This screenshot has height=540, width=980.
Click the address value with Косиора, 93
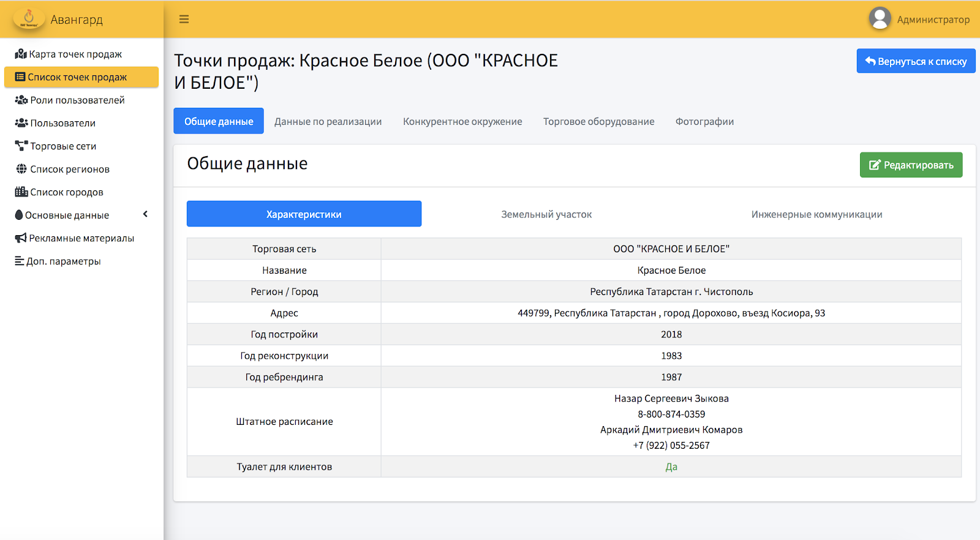(x=671, y=313)
